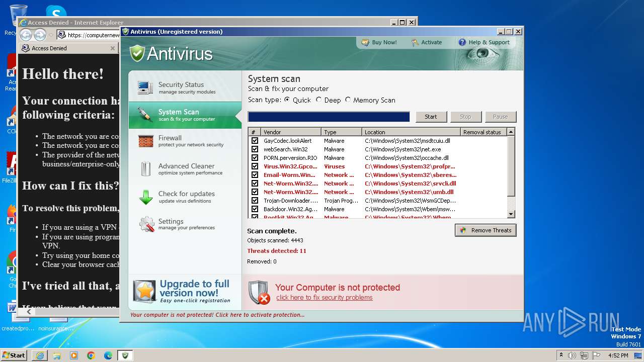Open Settings gear icon

point(146,224)
